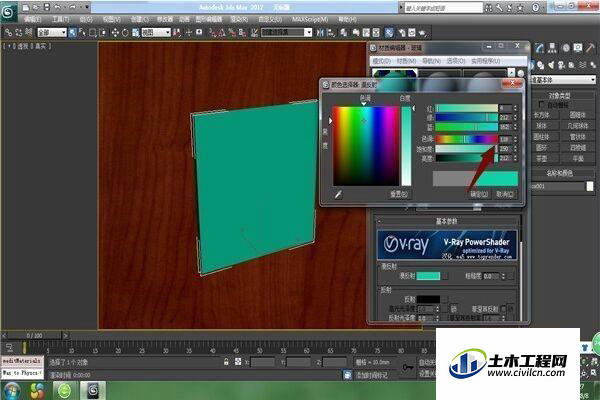Viewport: 600px width, 400px height.
Task: Open the MAXScript(M) menu
Action: [310, 19]
